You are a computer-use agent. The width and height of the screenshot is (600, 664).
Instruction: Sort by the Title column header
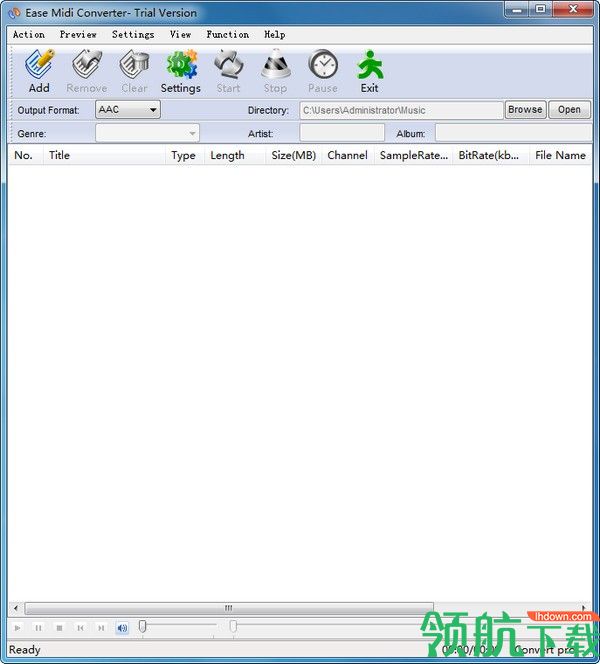coord(104,155)
